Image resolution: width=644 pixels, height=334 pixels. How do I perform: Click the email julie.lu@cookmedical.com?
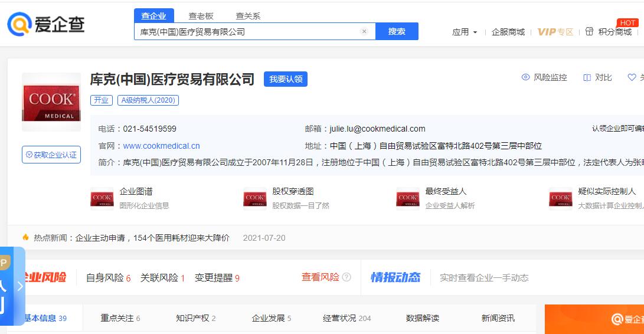[x=377, y=129]
